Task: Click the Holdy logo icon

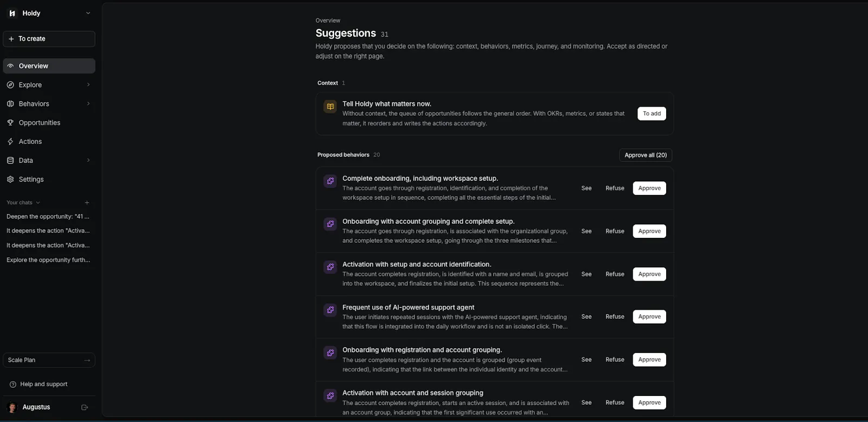Action: (12, 13)
